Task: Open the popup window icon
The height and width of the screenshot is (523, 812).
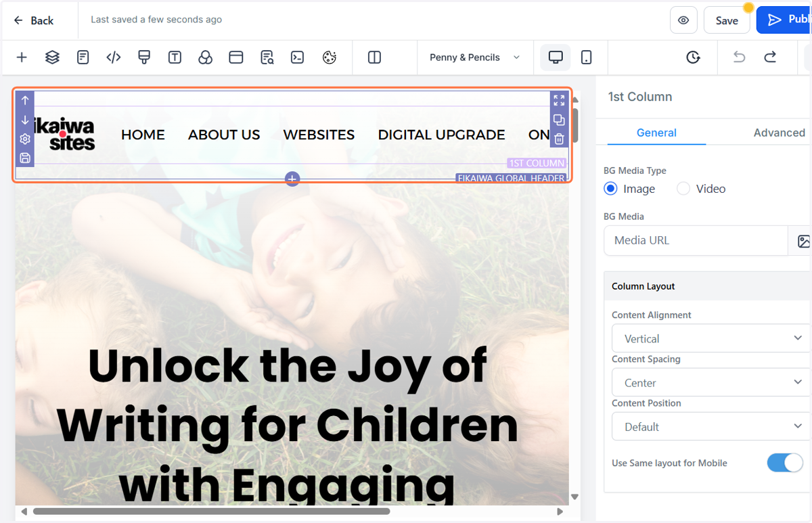Action: point(236,58)
